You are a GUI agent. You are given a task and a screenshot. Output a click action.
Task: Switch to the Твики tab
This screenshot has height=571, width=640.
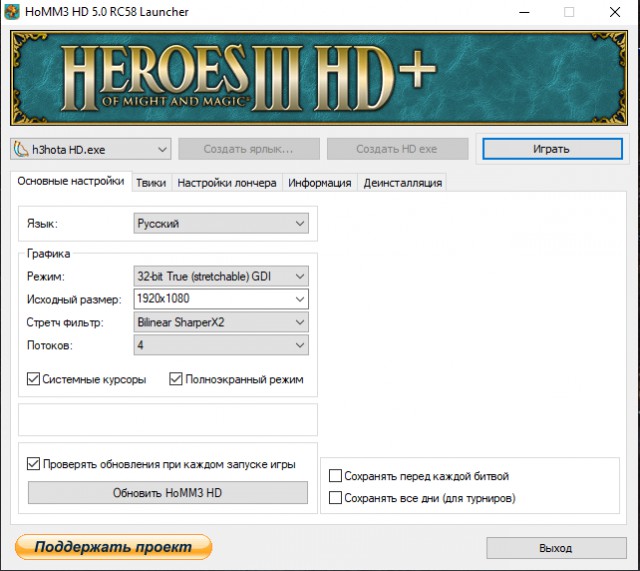(151, 183)
